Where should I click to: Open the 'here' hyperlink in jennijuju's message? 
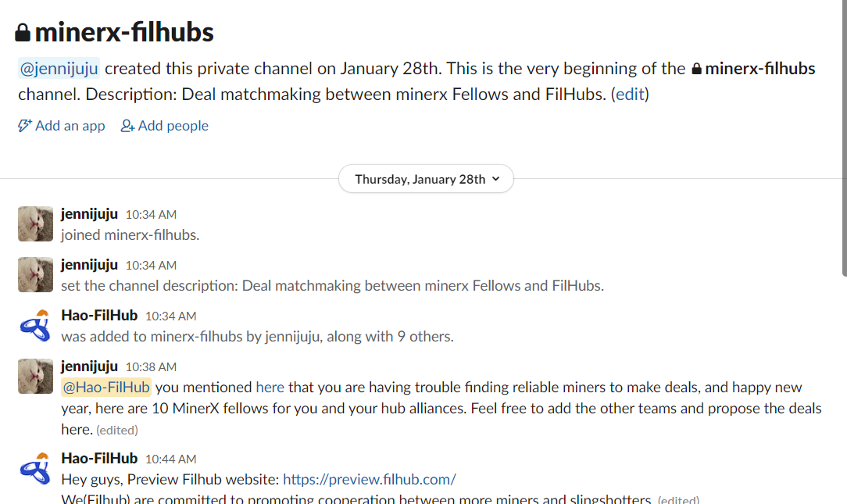pos(270,387)
